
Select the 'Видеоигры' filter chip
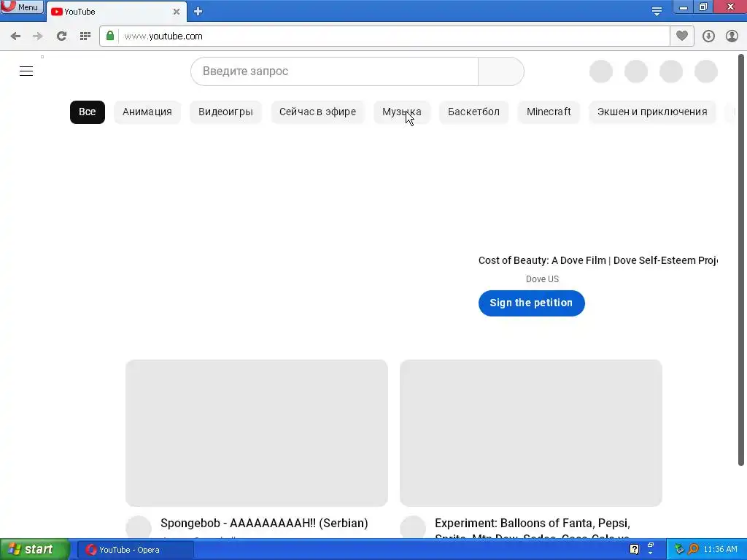coord(226,112)
